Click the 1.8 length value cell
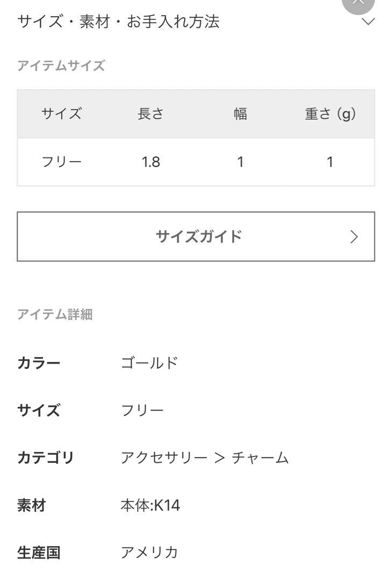This screenshot has width=392, height=580. [x=150, y=162]
